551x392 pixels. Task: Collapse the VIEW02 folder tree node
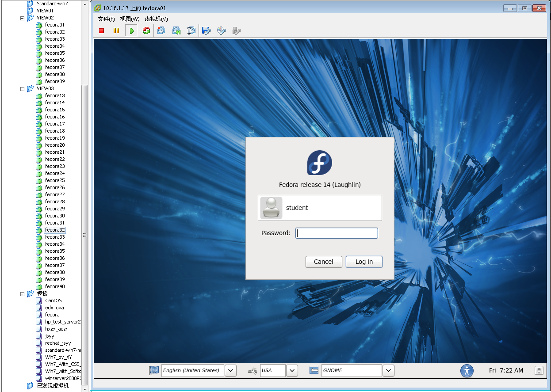click(23, 18)
